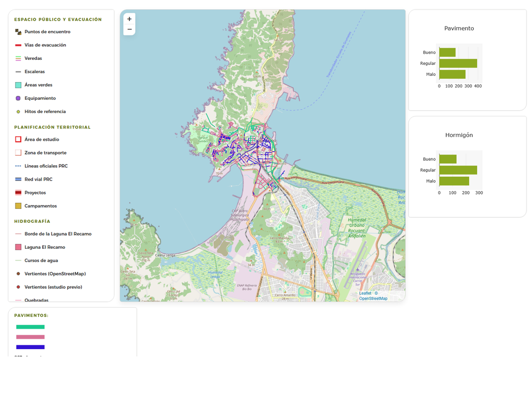532x399 pixels.
Task: Toggle the Veredas layer entry
Action: pos(33,58)
